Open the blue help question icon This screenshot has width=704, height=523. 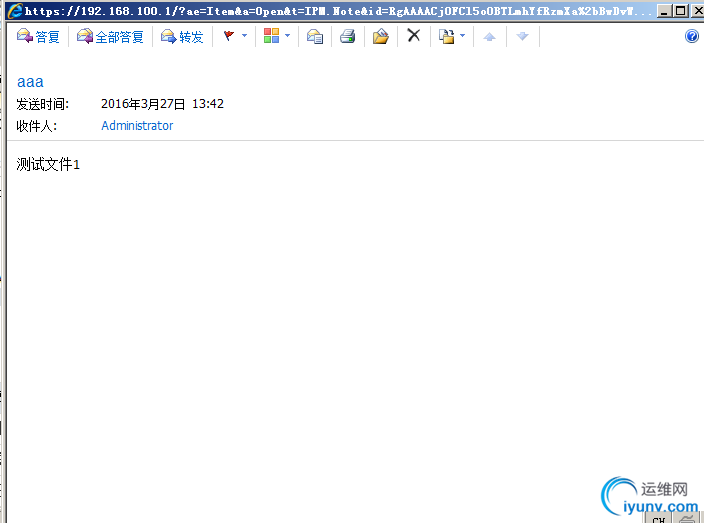point(692,36)
